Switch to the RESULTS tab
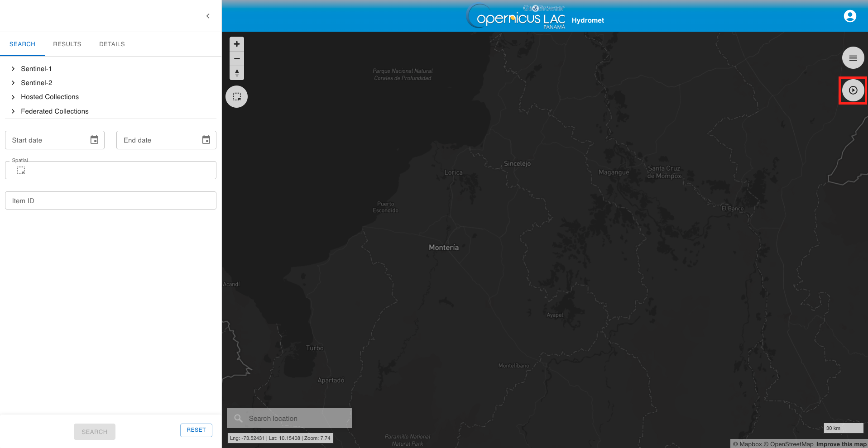The height and width of the screenshot is (448, 868). tap(67, 44)
